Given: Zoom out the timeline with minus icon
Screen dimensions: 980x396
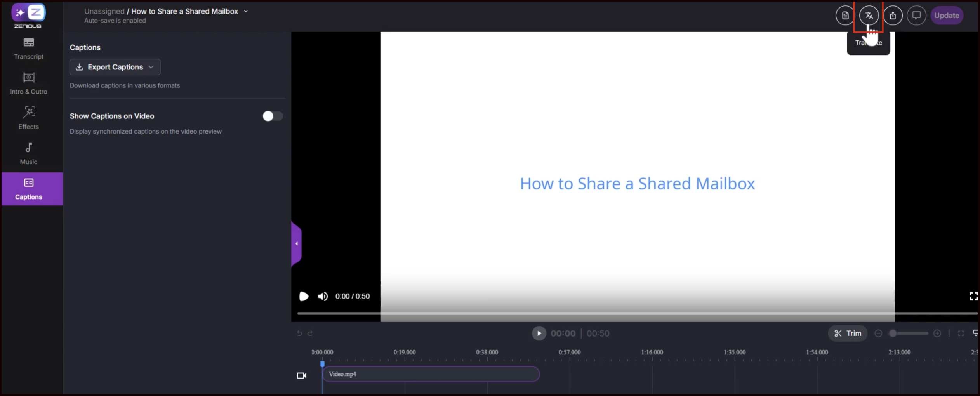Looking at the screenshot, I should tap(878, 333).
